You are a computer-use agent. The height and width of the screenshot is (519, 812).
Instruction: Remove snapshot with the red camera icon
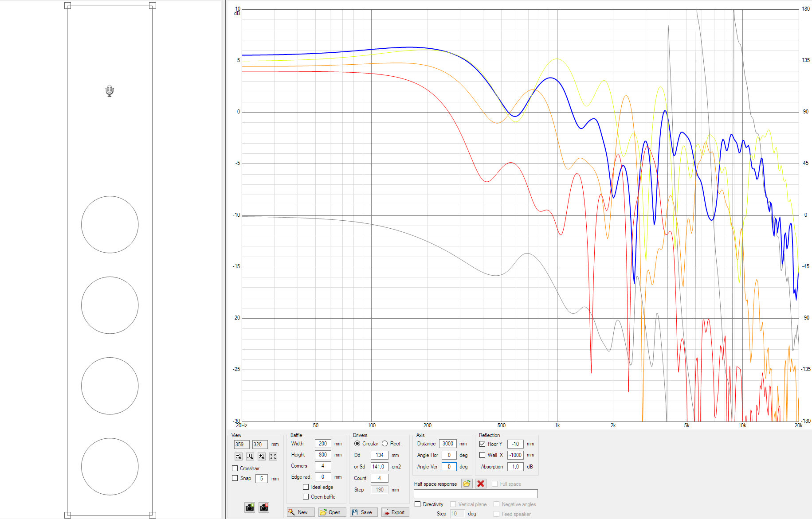tap(264, 507)
